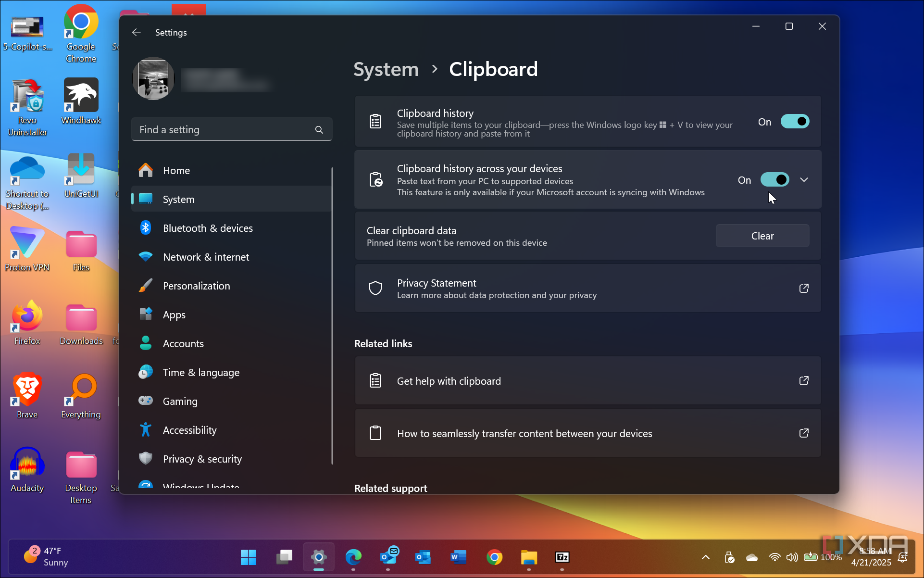Expand Clipboard history across devices options
924x578 pixels.
coord(804,180)
